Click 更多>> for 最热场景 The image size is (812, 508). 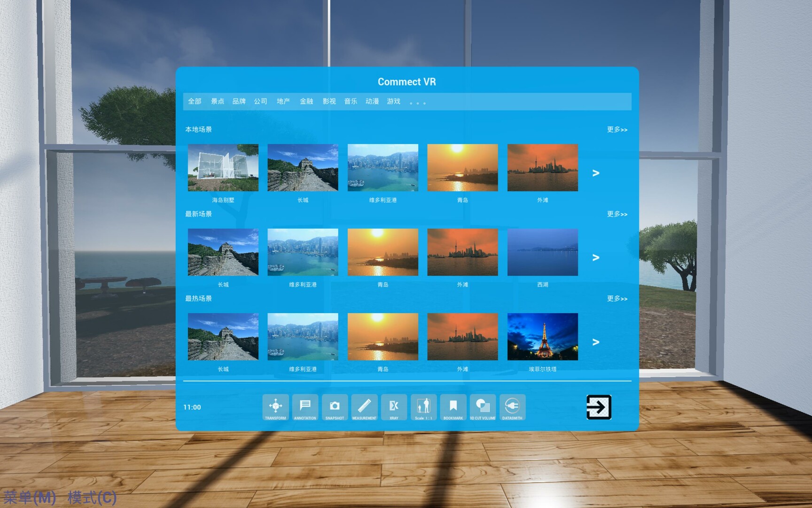click(617, 299)
